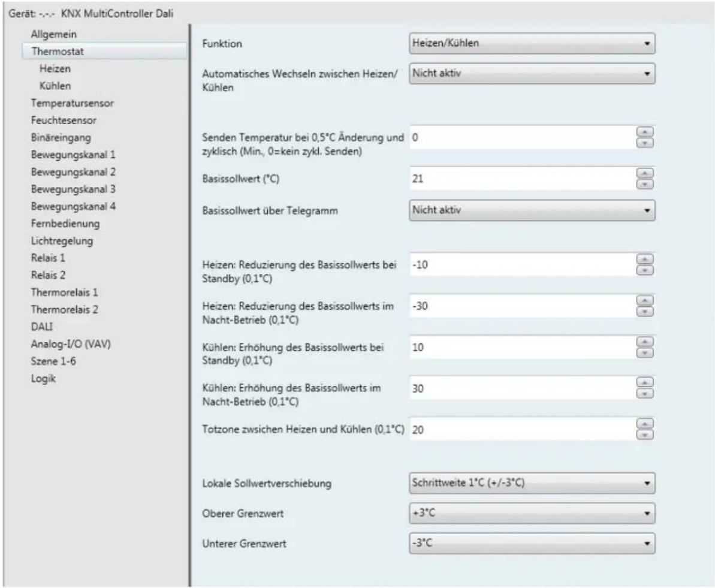Go to the Temperatursensor page
Image resolution: width=715 pixels, height=588 pixels.
[72, 103]
